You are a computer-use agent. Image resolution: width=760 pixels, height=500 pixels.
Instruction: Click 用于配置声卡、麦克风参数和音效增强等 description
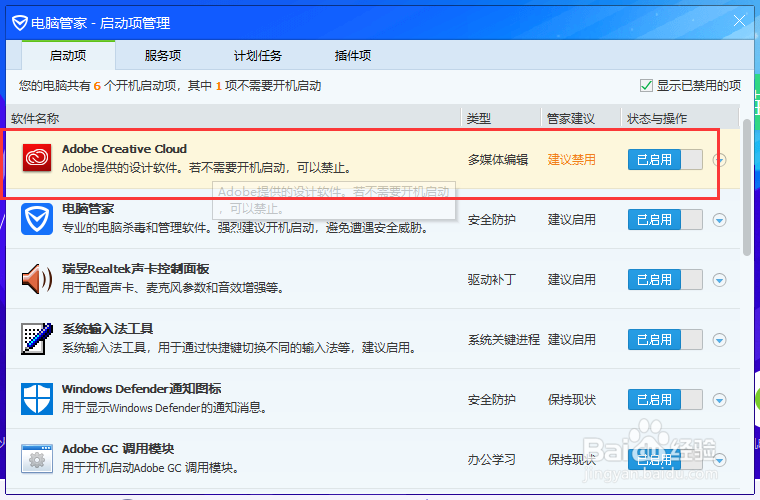(x=173, y=288)
